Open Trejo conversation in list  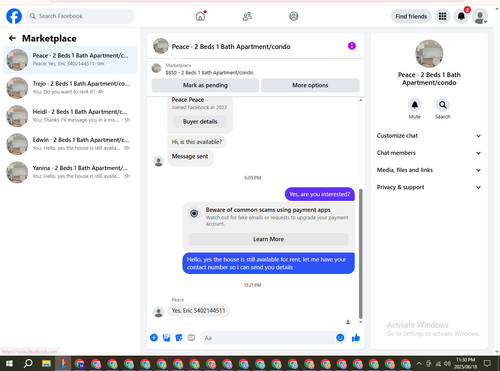[x=70, y=88]
